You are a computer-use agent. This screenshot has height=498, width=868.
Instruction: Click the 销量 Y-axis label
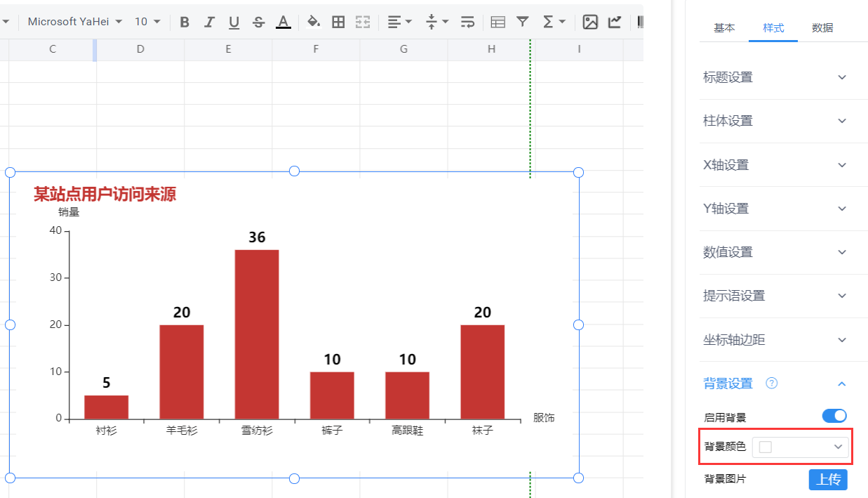click(x=69, y=211)
